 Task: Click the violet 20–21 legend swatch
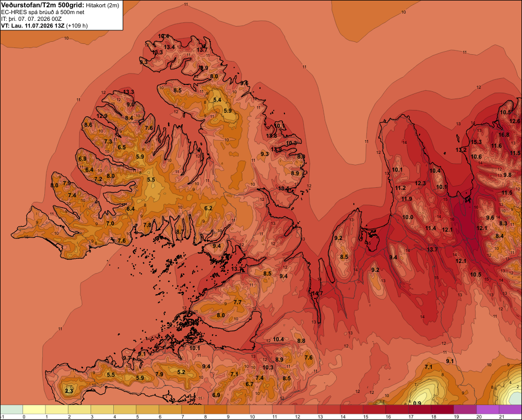(x=488, y=409)
